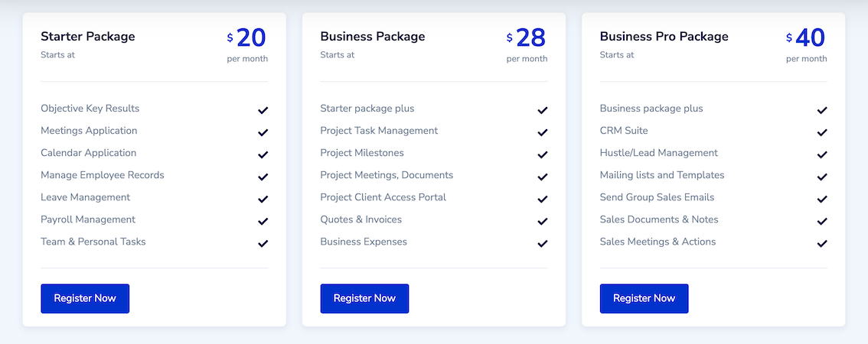The width and height of the screenshot is (868, 344).
Task: Click the checkmark beside Project Milestones
Action: [543, 154]
